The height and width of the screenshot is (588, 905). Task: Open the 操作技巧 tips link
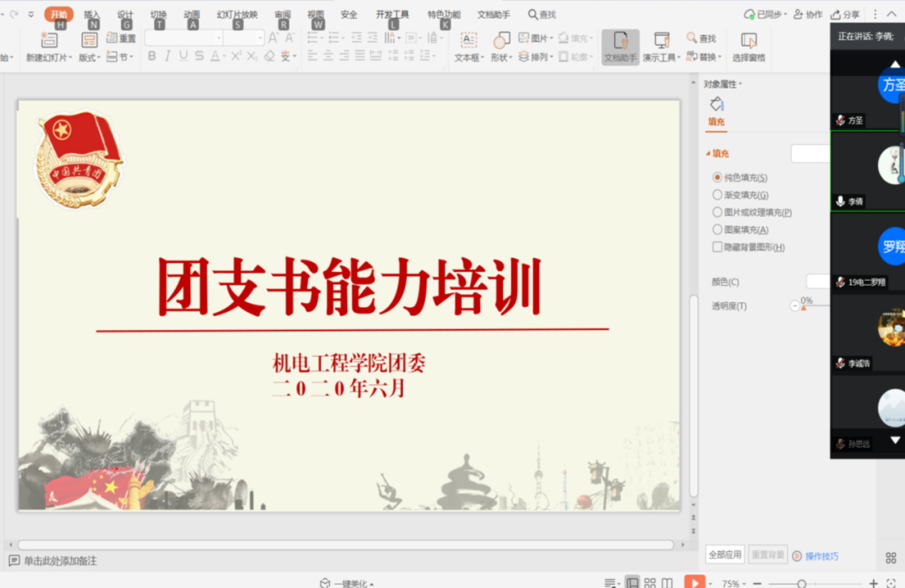coord(820,556)
